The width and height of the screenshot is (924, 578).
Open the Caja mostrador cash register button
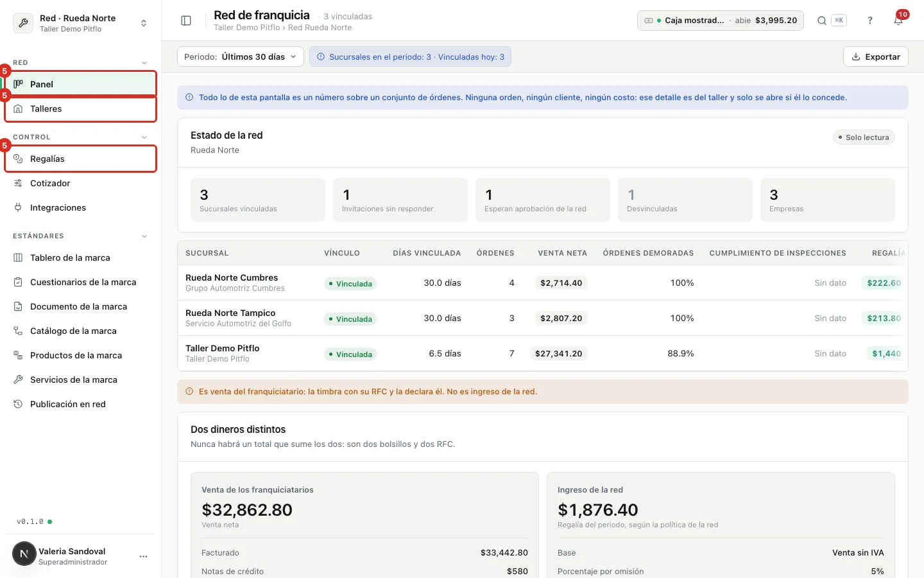720,21
